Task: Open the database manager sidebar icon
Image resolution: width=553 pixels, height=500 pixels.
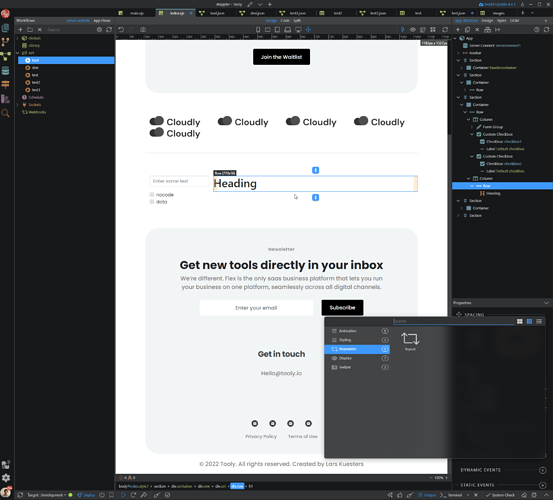Action: 5,71
